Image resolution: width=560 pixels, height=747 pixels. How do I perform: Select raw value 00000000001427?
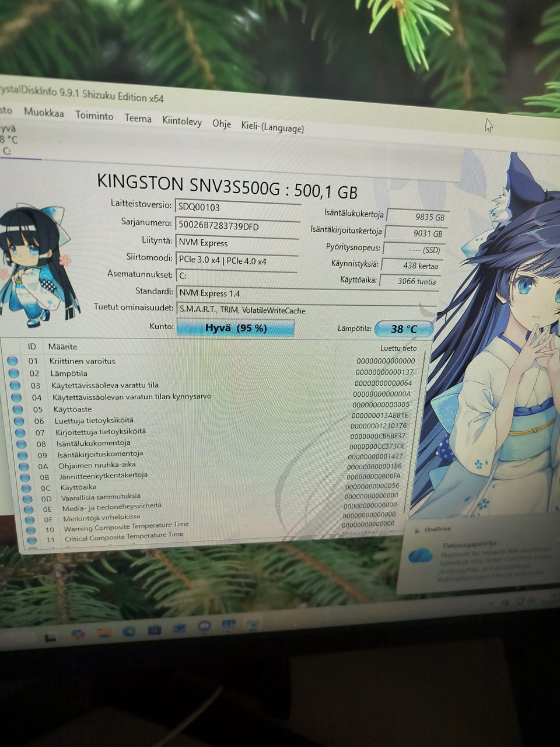[375, 456]
